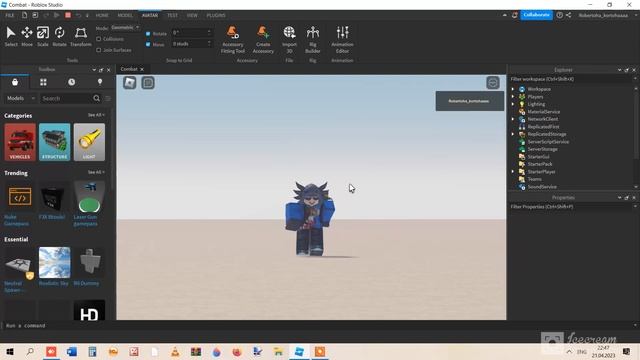Viewport: 640px width, 360px height.
Task: Select the Transform tool
Action: click(81, 36)
